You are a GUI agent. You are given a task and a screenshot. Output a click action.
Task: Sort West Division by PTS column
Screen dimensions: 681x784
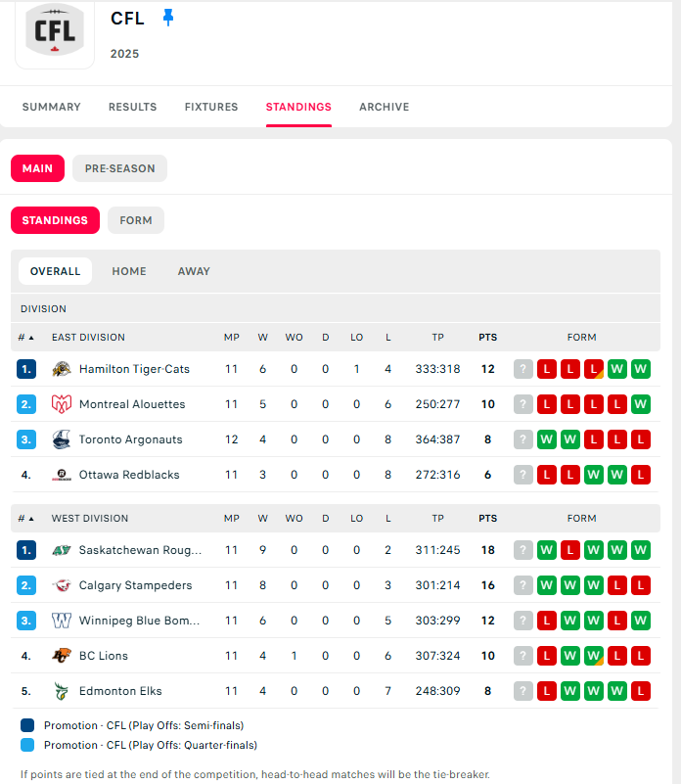[487, 519]
